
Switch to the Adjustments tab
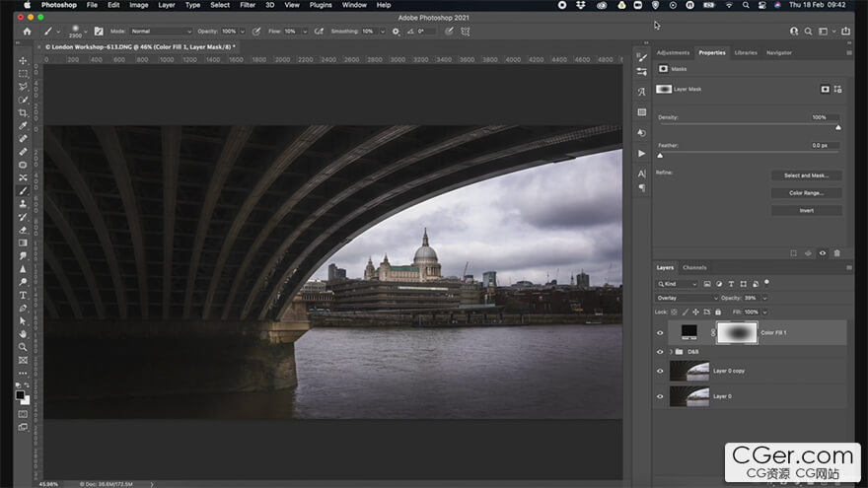tap(673, 53)
